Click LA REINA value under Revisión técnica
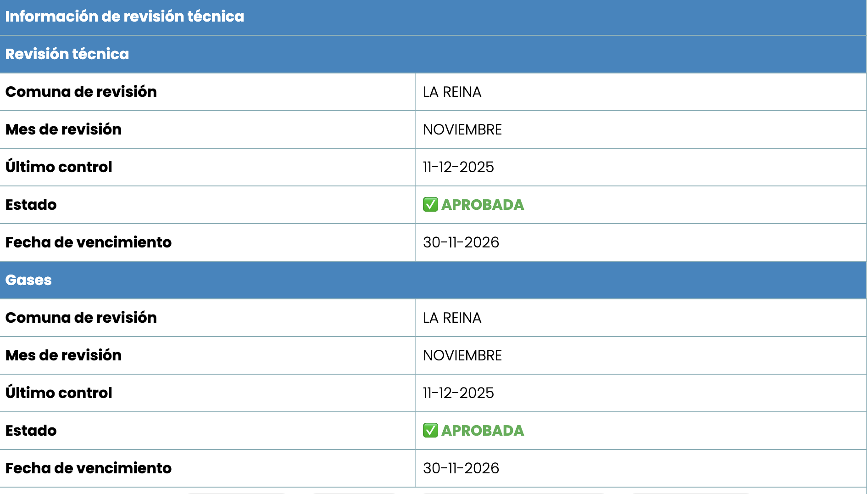This screenshot has height=494, width=868. (452, 92)
